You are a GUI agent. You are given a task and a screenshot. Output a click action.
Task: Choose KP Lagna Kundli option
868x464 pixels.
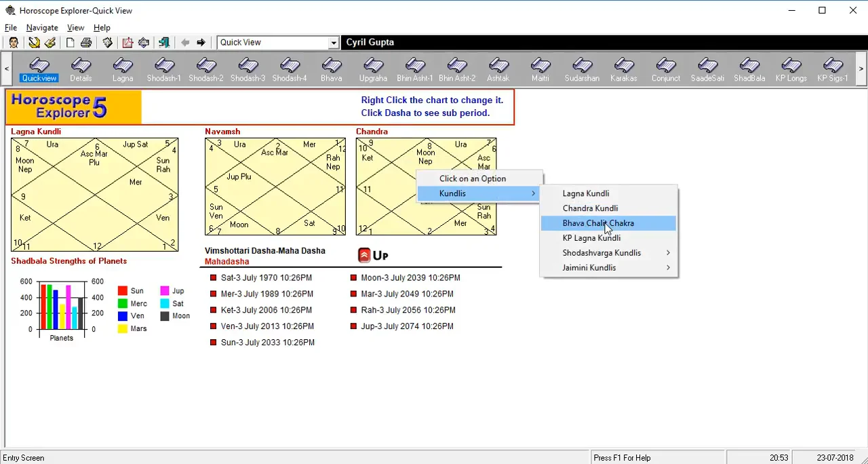coord(591,238)
